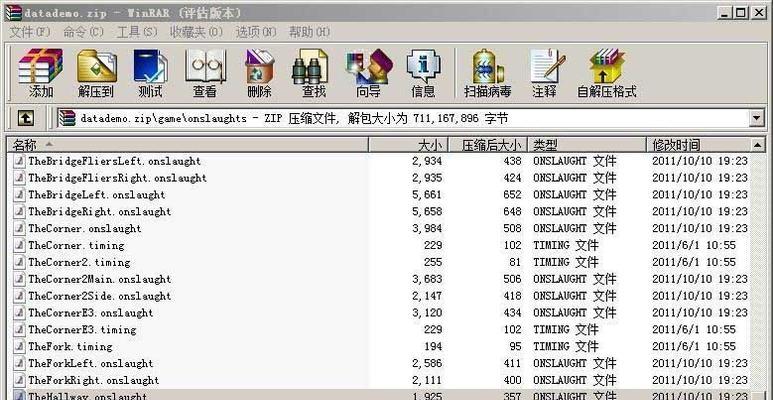Sort by 大小 column header
This screenshot has width=773, height=400.
408,145
